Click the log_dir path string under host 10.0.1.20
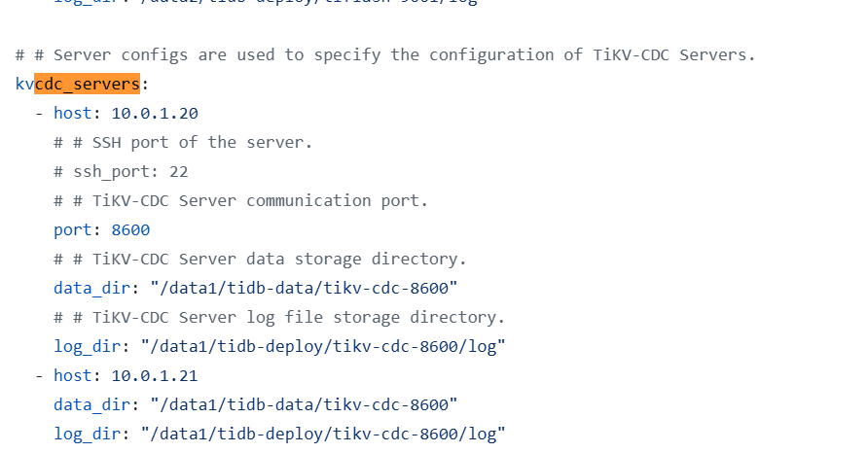Image resolution: width=868 pixels, height=453 pixels. tap(323, 346)
